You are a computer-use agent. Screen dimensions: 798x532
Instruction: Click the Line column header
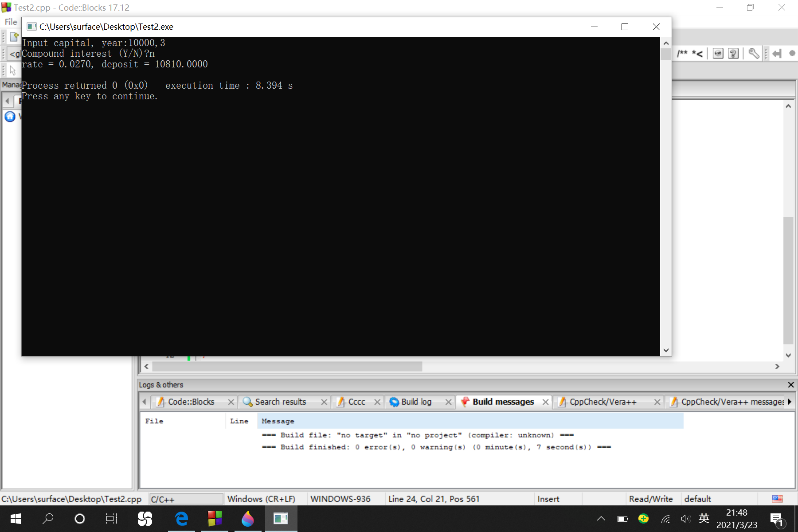pyautogui.click(x=241, y=421)
